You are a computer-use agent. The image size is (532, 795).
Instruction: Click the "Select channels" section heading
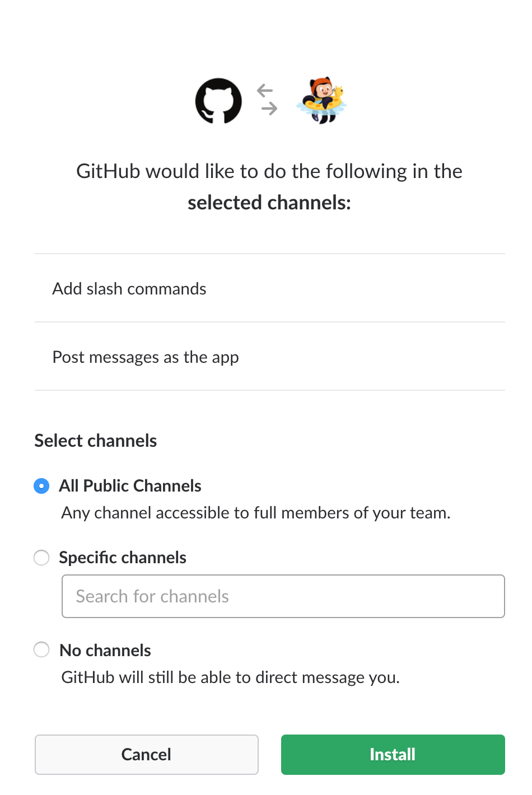(x=96, y=441)
